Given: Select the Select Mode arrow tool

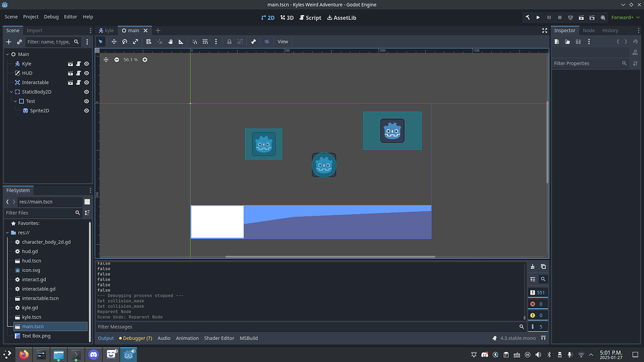Looking at the screenshot, I should 101,41.
